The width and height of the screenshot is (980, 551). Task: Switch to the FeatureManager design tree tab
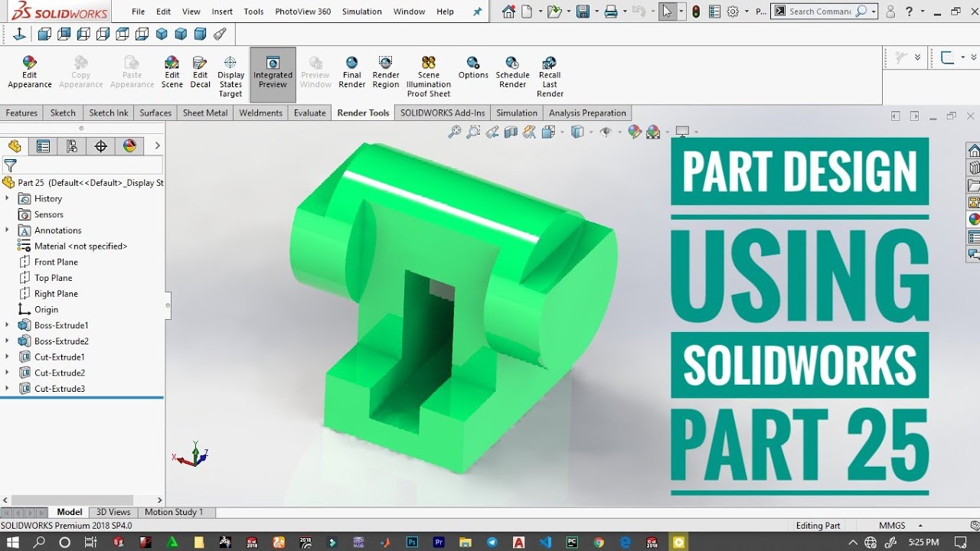(15, 146)
